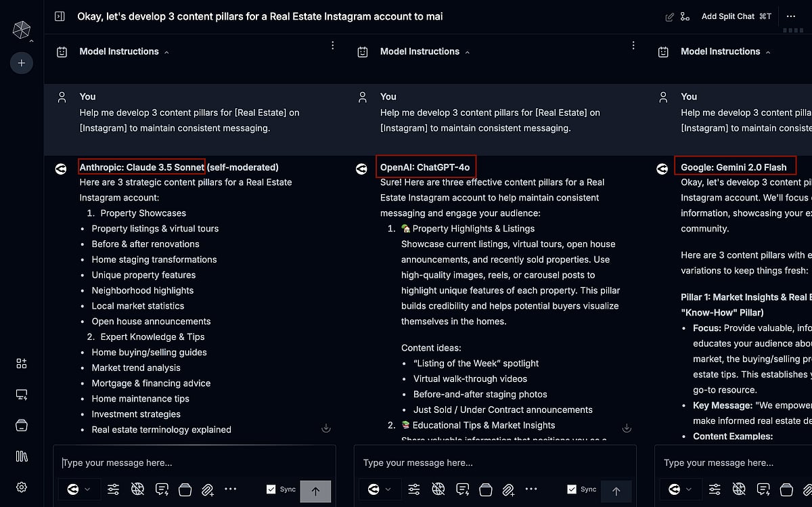Image resolution: width=812 pixels, height=507 pixels.
Task: Send message with first chat's arrow button
Action: coord(315,491)
